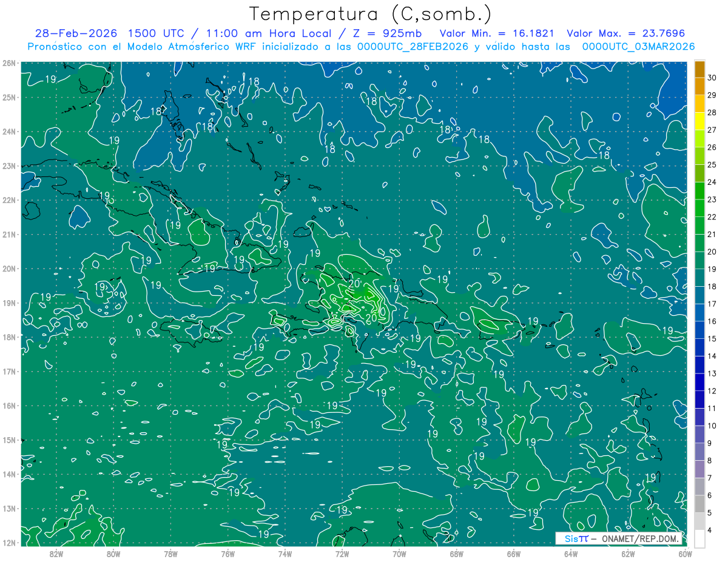Click the 12N latitude axis label
728x562 pixels.
point(9,543)
